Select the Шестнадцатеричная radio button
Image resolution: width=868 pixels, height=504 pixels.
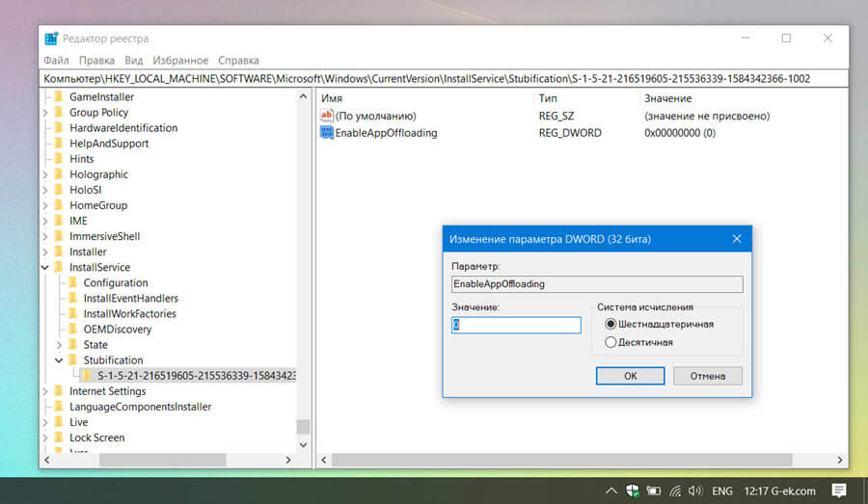click(610, 324)
